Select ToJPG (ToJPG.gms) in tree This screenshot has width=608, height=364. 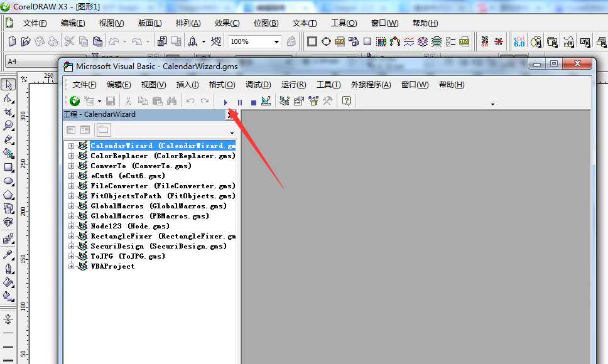128,256
